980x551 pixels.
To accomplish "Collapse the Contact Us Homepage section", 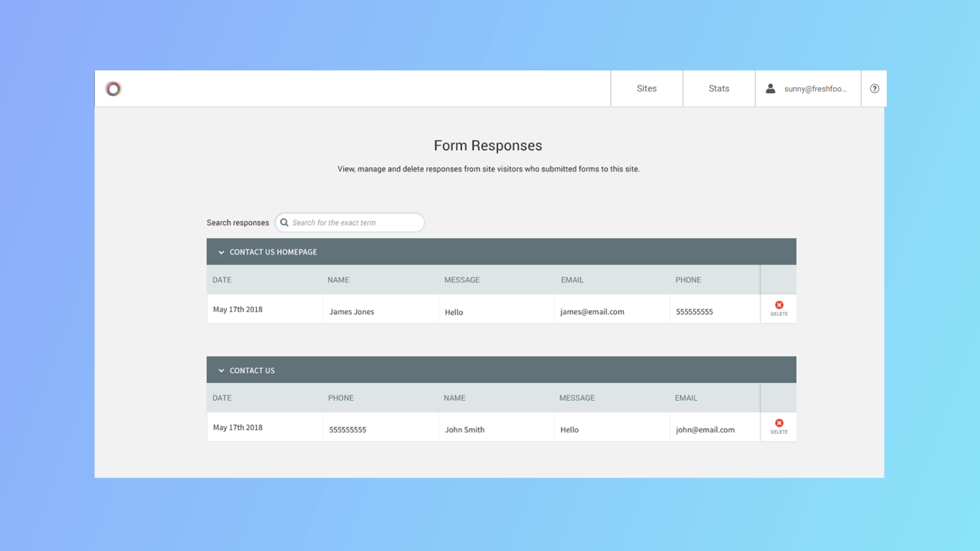I will (x=221, y=252).
